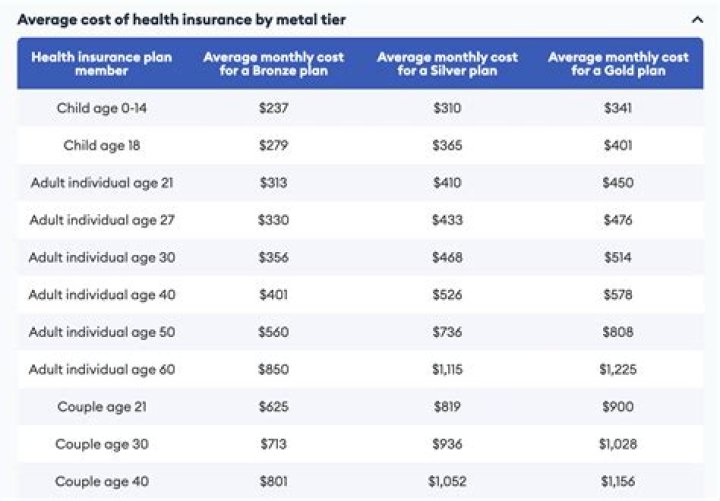Click the $237 Bronze cost cell
Viewport: 720px width, 501px height.
(273, 108)
